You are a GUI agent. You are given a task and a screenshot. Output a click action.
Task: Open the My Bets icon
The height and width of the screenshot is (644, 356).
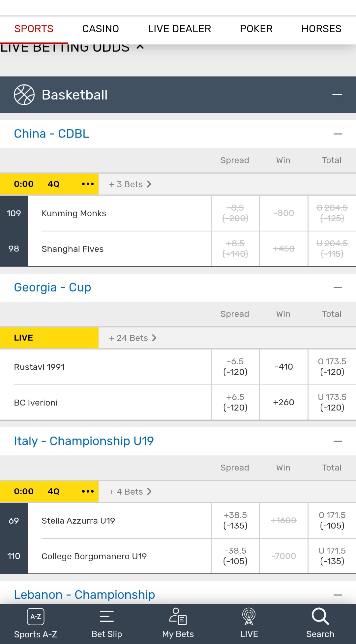[178, 616]
